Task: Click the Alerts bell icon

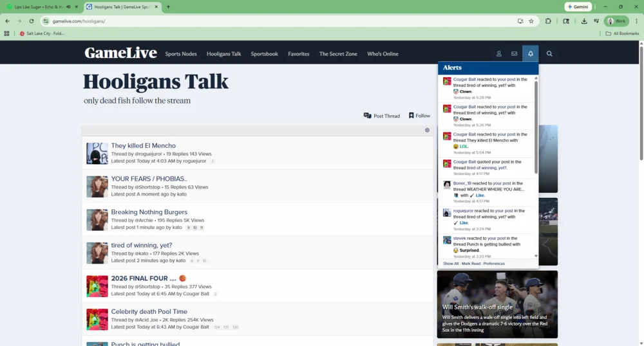Action: point(531,54)
